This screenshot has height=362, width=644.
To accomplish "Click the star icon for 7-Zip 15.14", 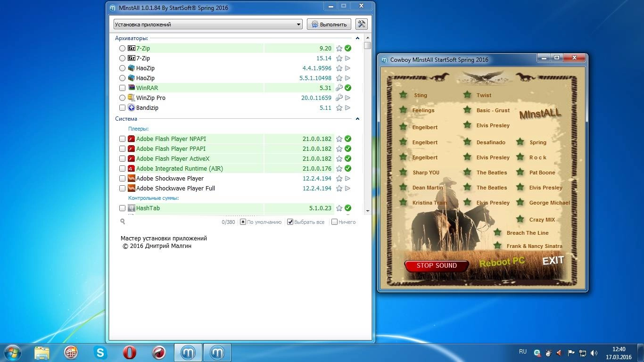I will (x=339, y=58).
